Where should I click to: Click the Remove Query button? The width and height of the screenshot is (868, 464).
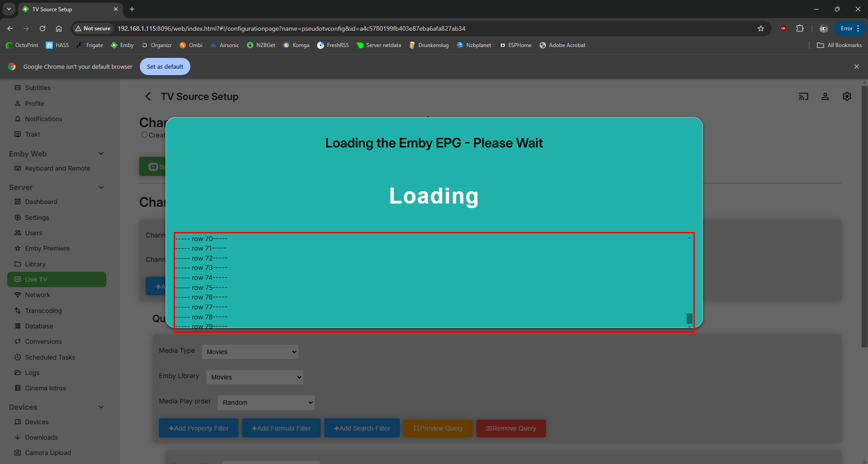point(511,428)
